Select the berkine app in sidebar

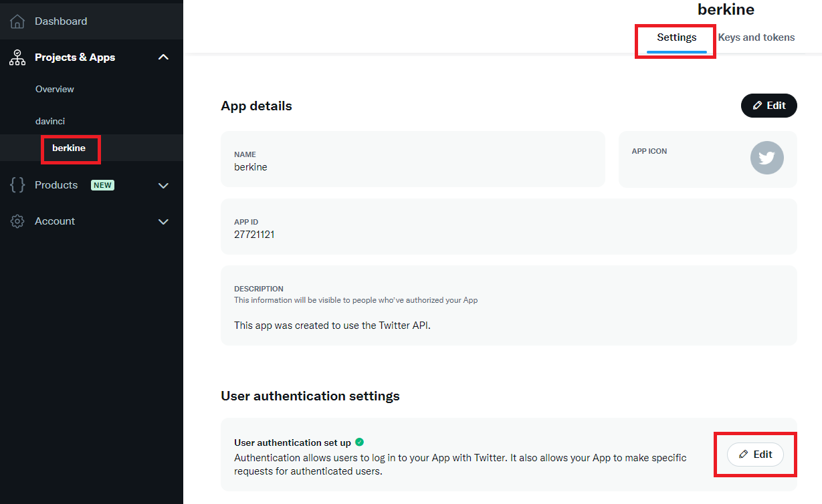pos(69,148)
